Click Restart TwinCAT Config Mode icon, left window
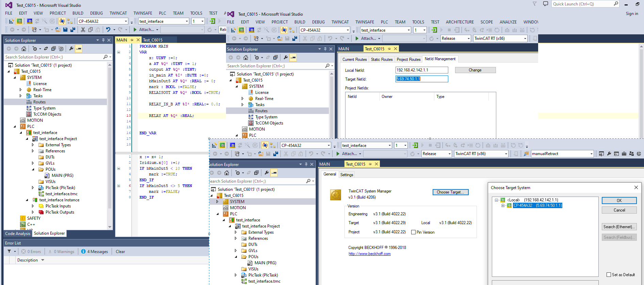 [x=30, y=21]
